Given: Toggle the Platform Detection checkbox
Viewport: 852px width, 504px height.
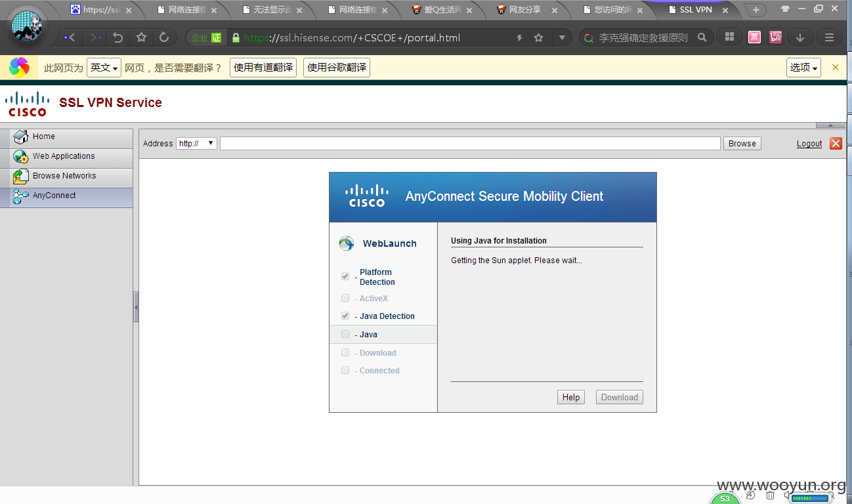Looking at the screenshot, I should tap(345, 276).
